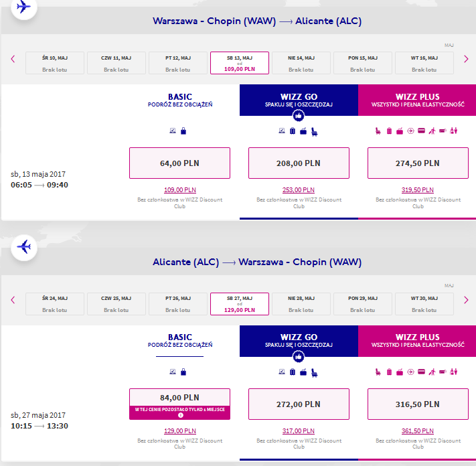Click large cabin bag icon under outbound WIZZ GO
476x466 pixels.
[303, 131]
